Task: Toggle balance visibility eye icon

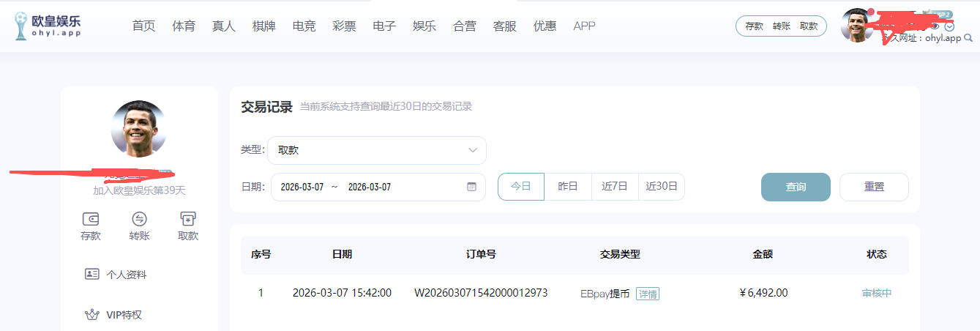Action: pos(935,26)
